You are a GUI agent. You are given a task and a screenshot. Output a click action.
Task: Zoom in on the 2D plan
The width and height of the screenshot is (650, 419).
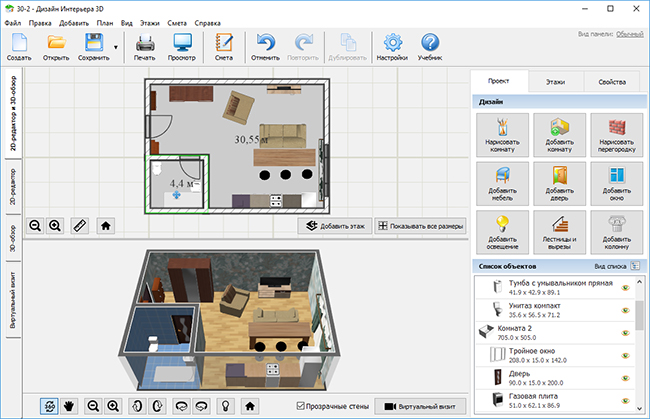pos(55,226)
